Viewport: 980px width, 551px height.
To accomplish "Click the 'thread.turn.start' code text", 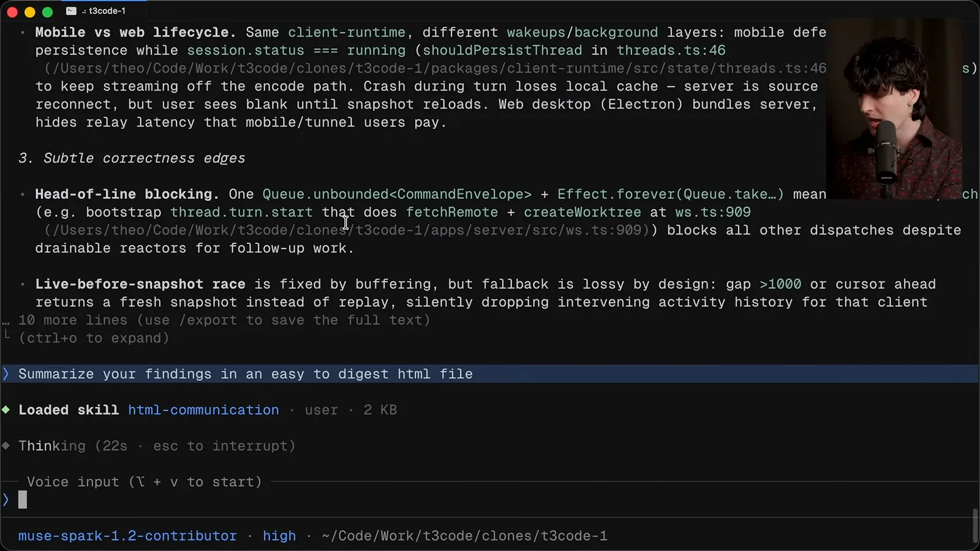I will point(241,212).
